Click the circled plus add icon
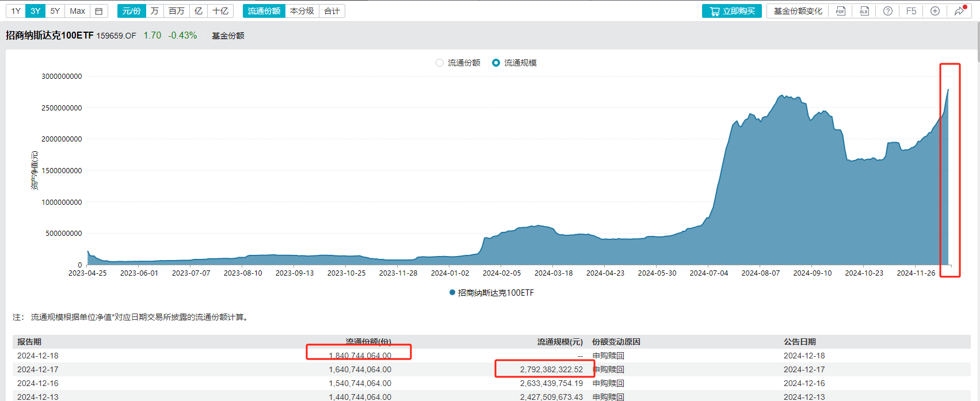 click(x=935, y=11)
